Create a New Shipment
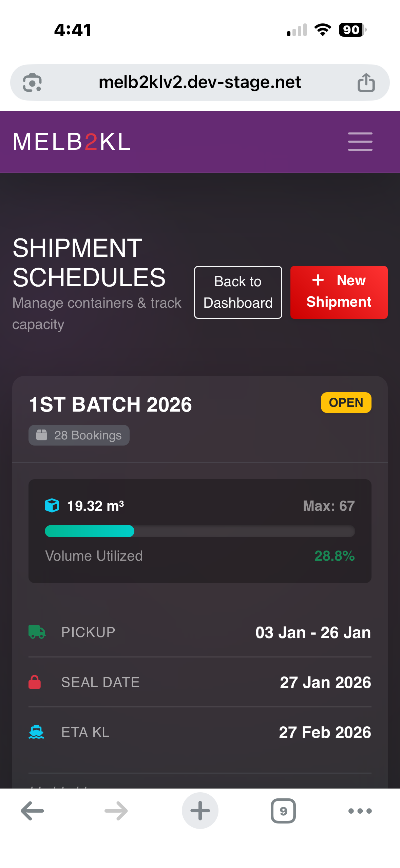 coord(339,292)
